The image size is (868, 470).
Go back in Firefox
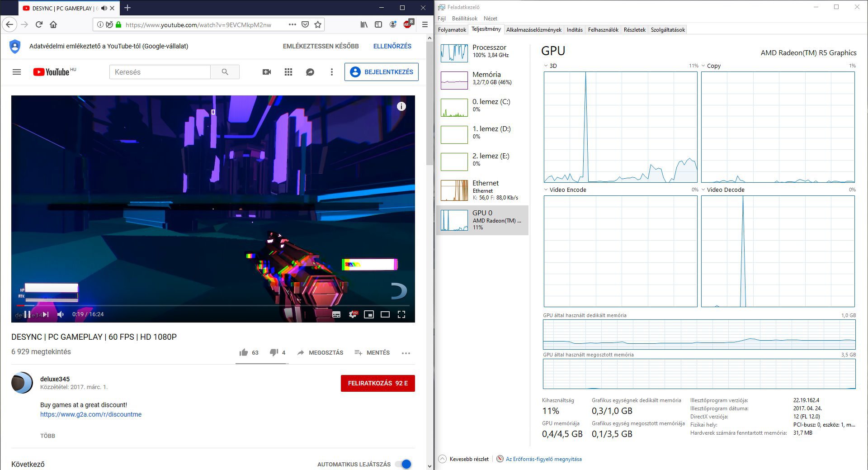(9, 24)
